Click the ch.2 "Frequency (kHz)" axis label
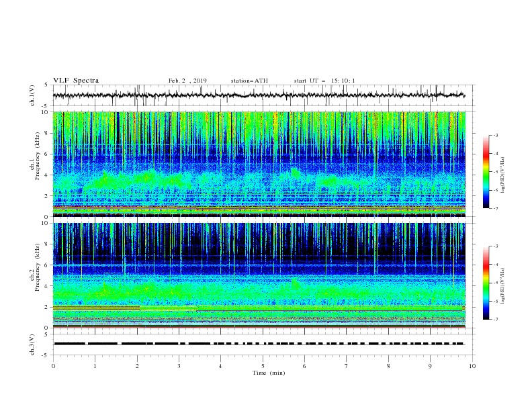The width and height of the screenshot is (532, 411). [x=38, y=267]
